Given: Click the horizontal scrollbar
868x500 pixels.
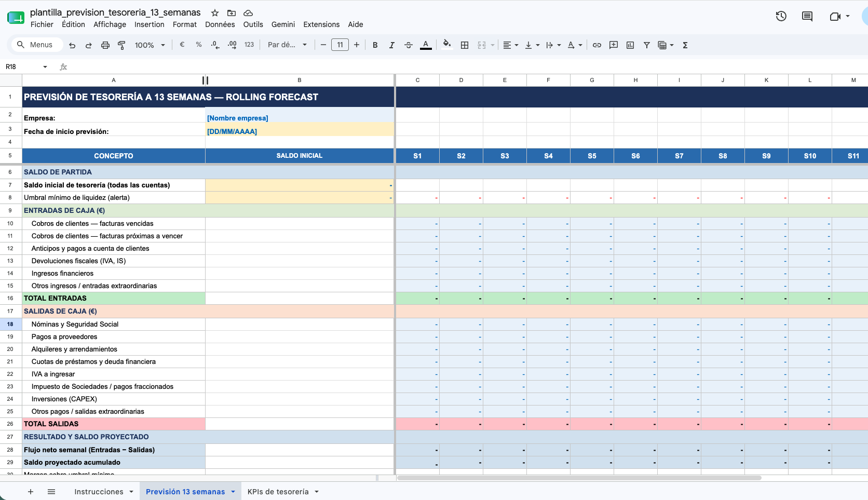Looking at the screenshot, I should coord(579,478).
